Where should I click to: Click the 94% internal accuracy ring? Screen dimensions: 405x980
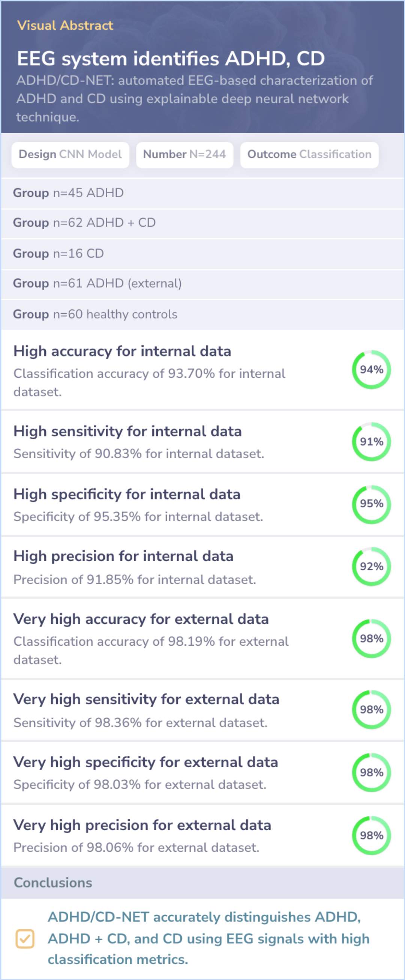[x=371, y=370]
